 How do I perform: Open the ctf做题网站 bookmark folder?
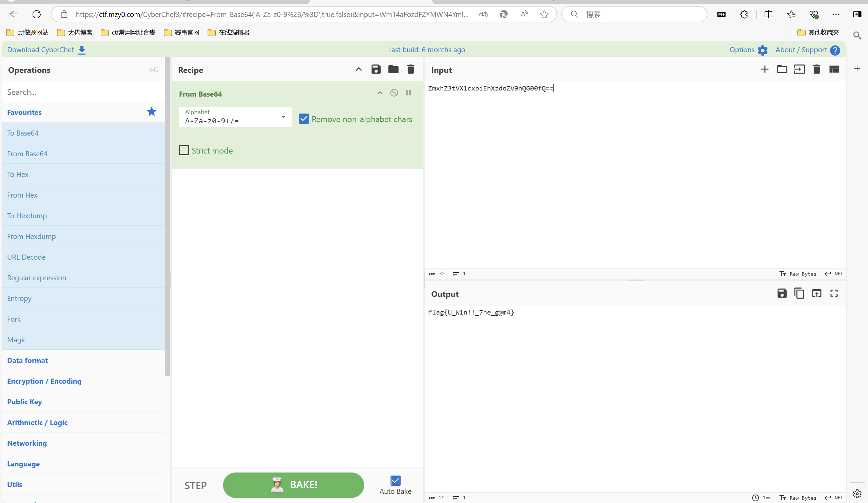click(27, 32)
